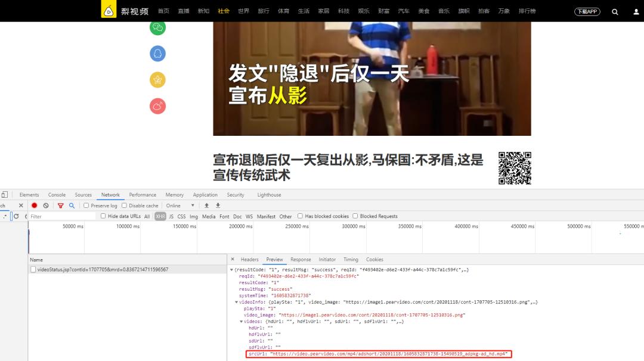Open the Security panel

coord(236,195)
